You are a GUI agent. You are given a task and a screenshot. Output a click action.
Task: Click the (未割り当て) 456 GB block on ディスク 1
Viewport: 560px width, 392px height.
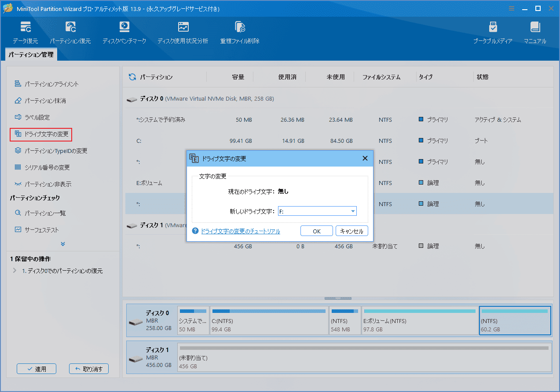[364, 357]
